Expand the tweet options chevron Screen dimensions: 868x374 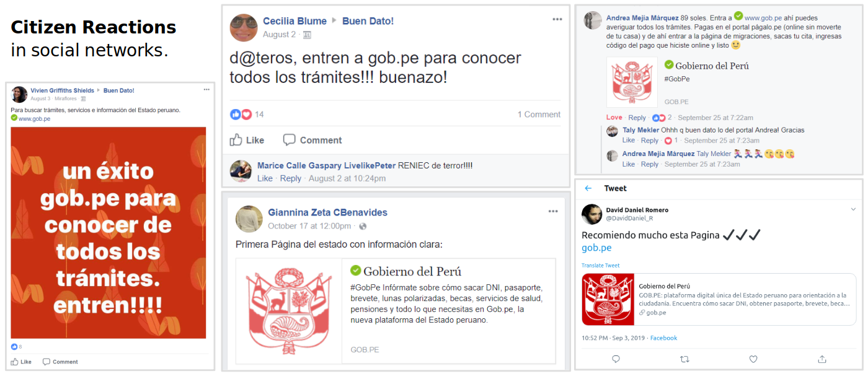click(853, 209)
